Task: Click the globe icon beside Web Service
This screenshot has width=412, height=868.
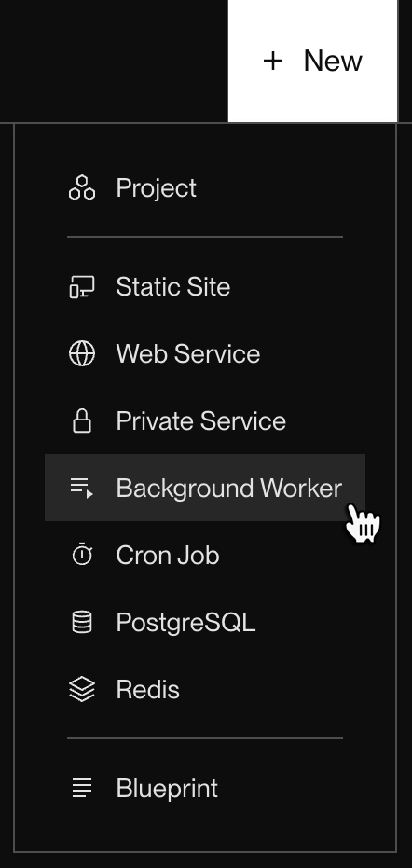Action: point(82,353)
